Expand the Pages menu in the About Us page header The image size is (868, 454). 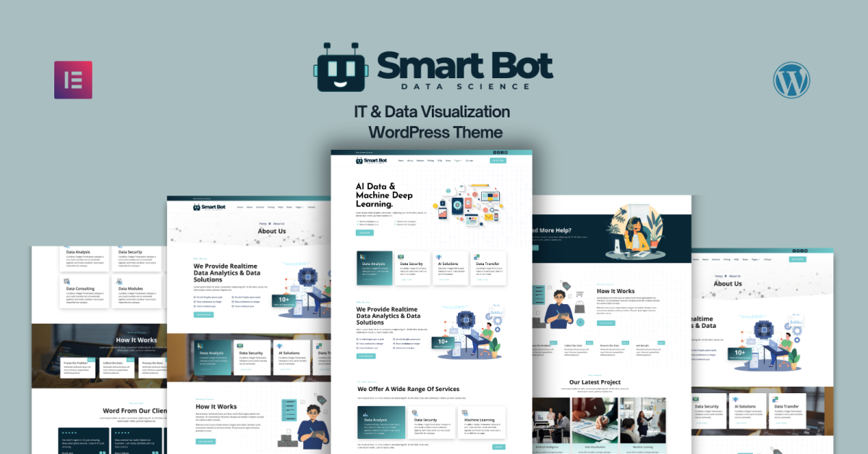click(300, 207)
